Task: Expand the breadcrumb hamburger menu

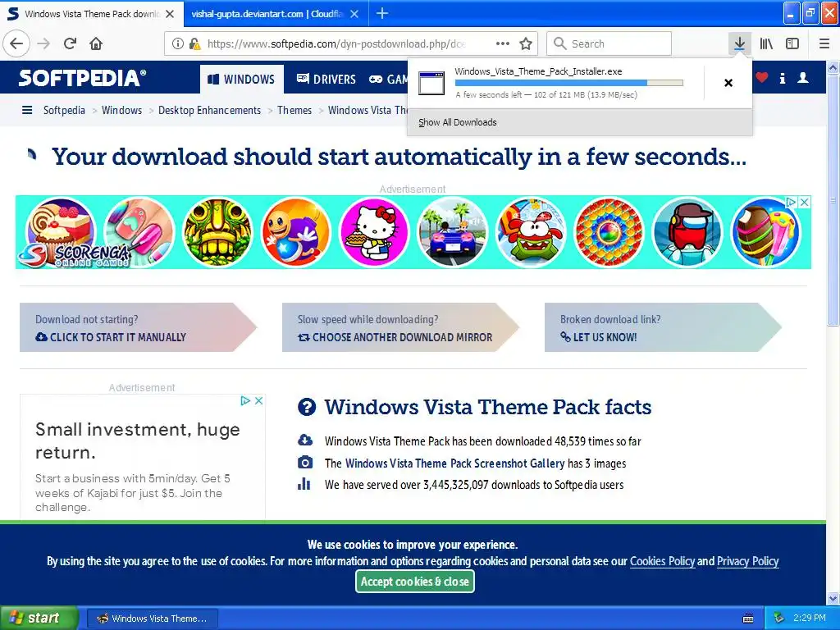Action: coord(27,111)
